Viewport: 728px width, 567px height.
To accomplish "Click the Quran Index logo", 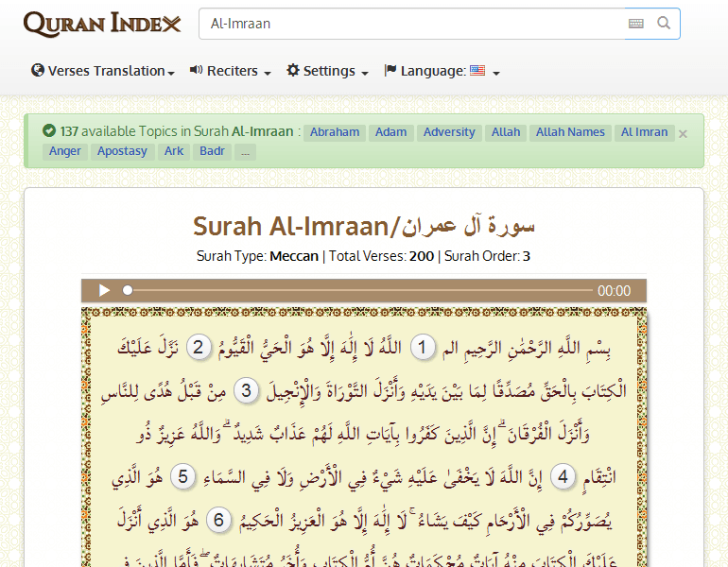I will (x=102, y=24).
